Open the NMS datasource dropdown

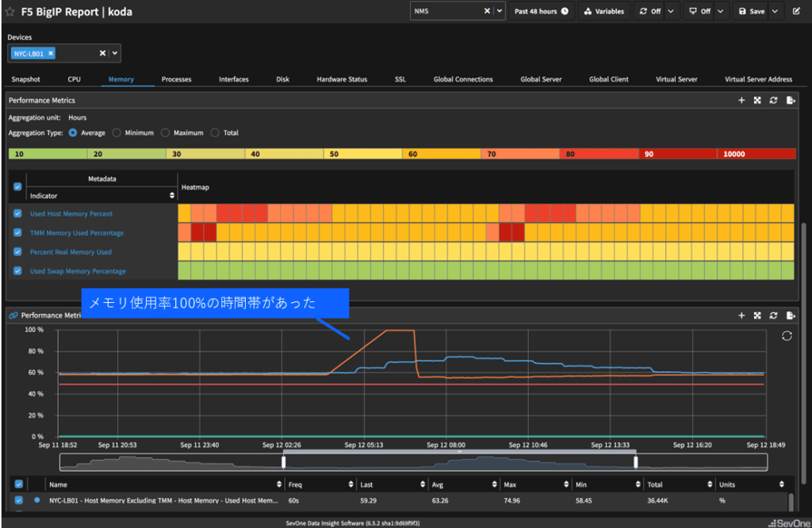pos(499,12)
